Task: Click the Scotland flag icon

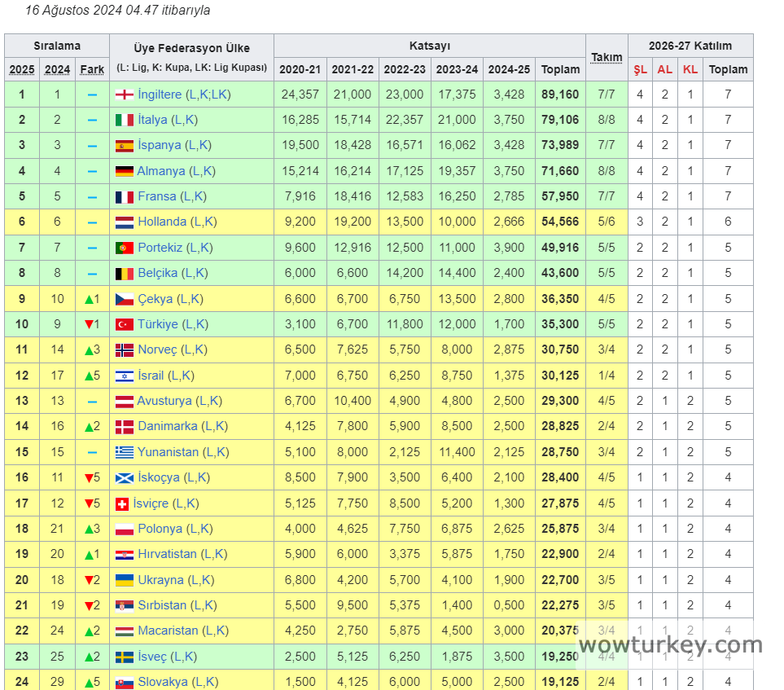Action: pyautogui.click(x=124, y=477)
